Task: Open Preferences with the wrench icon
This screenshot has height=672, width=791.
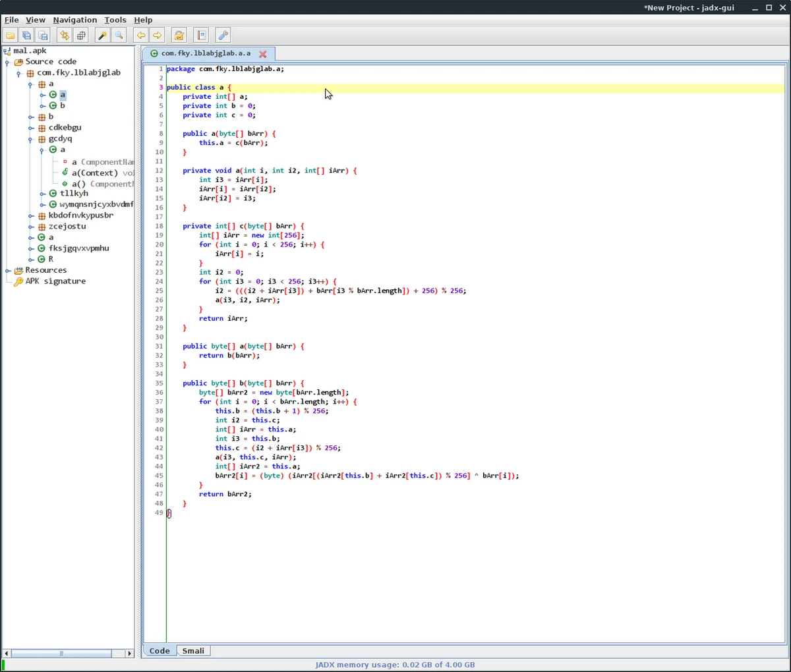Action: 223,36
